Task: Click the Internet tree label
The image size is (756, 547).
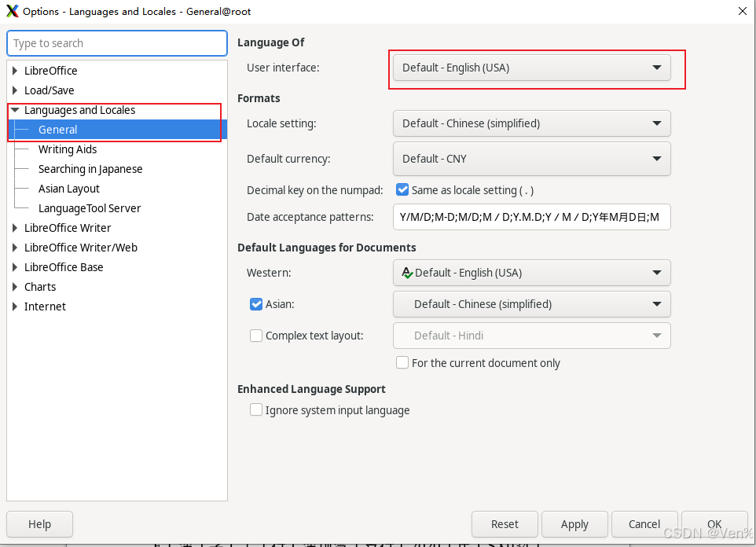Action: (x=45, y=307)
